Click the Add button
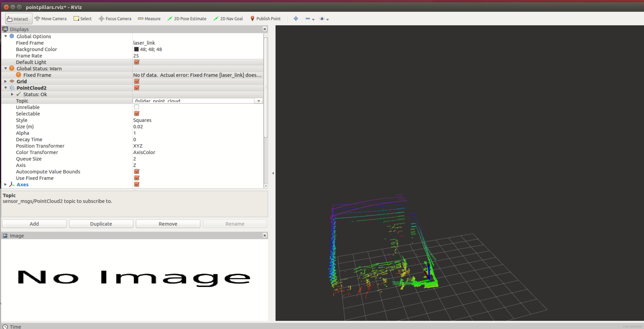 (x=34, y=224)
